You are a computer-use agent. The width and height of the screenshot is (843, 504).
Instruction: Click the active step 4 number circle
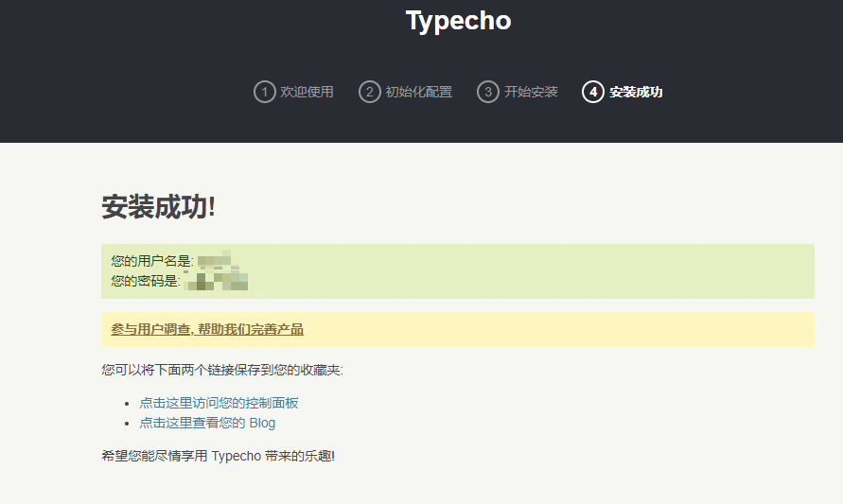593,92
